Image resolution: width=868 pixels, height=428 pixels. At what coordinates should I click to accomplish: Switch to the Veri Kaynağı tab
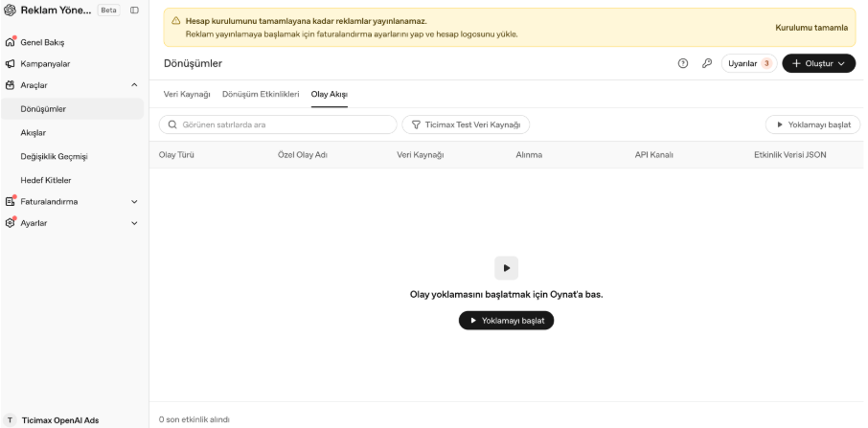coord(187,94)
